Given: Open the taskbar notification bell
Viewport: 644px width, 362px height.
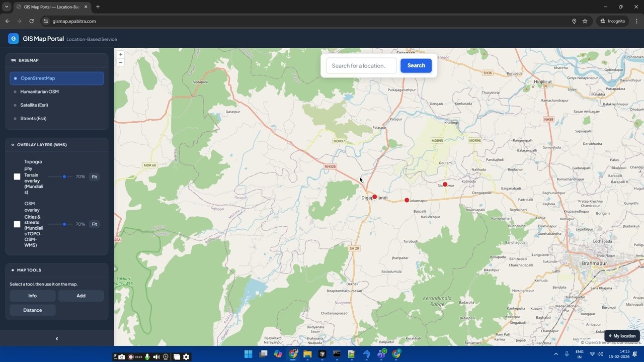Looking at the screenshot, I should (x=635, y=354).
